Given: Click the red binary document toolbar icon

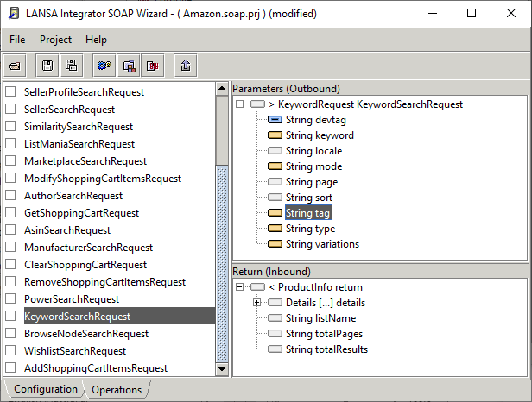Looking at the screenshot, I should [x=153, y=66].
